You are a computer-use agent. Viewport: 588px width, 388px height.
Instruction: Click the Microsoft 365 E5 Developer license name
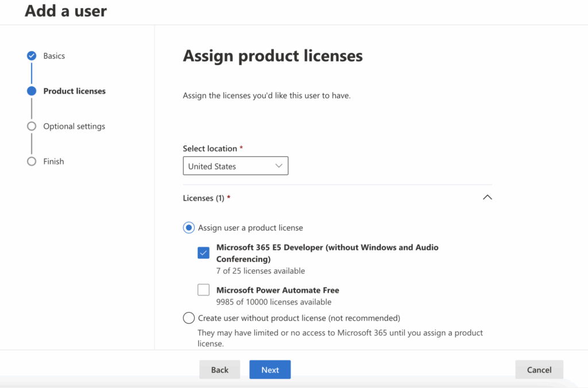click(x=327, y=247)
